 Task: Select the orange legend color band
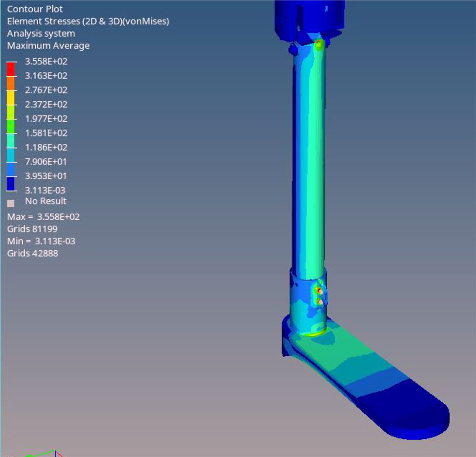[11, 83]
